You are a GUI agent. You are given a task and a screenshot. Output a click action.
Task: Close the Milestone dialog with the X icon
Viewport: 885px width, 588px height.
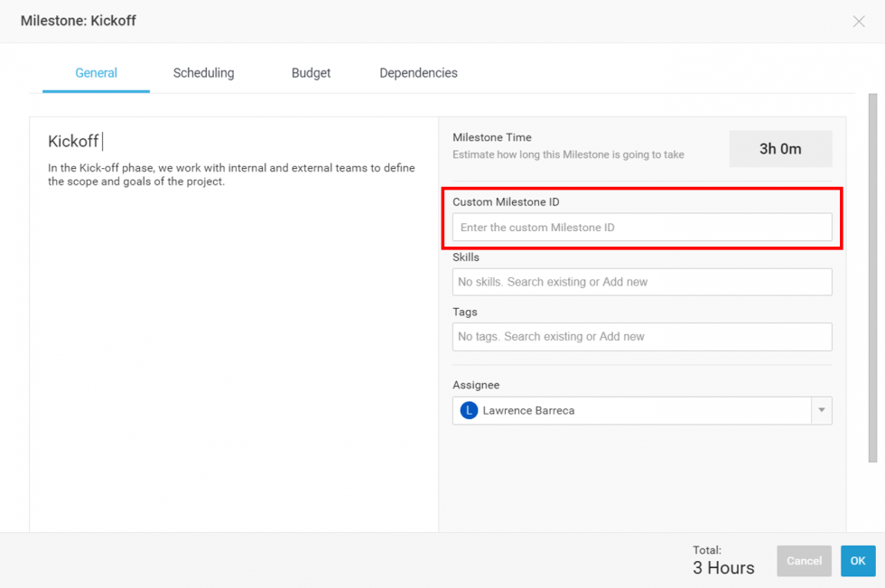[x=858, y=22]
